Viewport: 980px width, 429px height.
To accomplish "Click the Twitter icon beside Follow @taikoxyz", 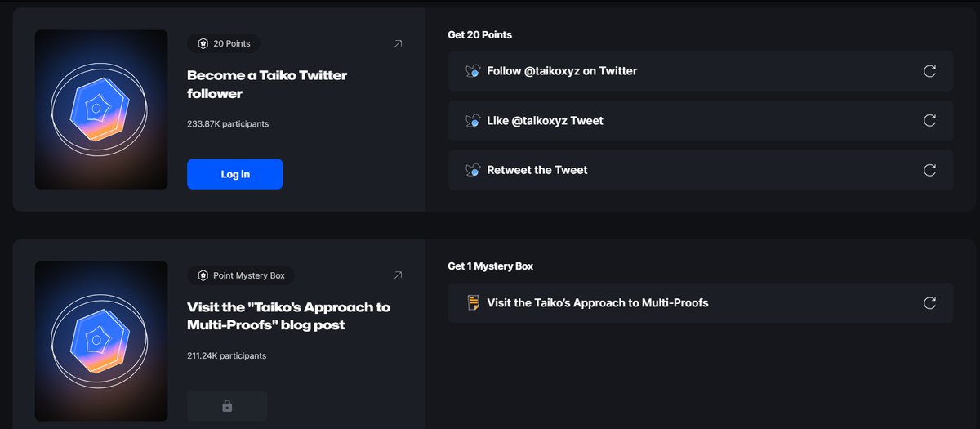I will coord(472,71).
